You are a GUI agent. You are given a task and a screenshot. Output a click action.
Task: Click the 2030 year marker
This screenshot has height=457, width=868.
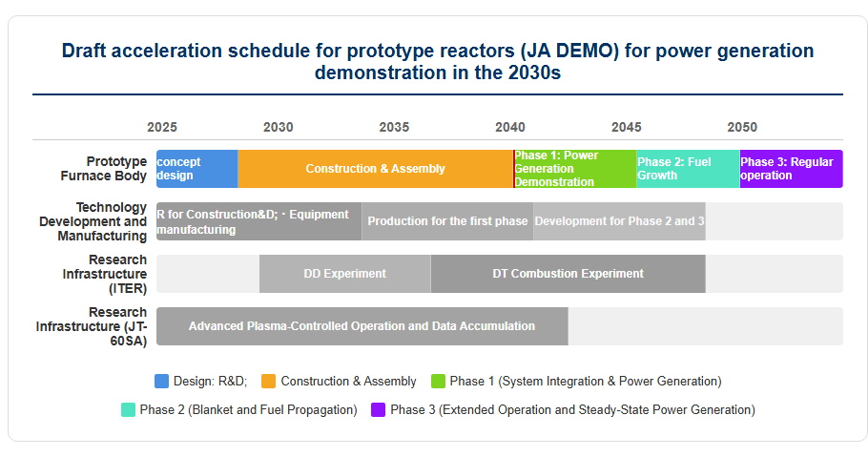point(278,128)
